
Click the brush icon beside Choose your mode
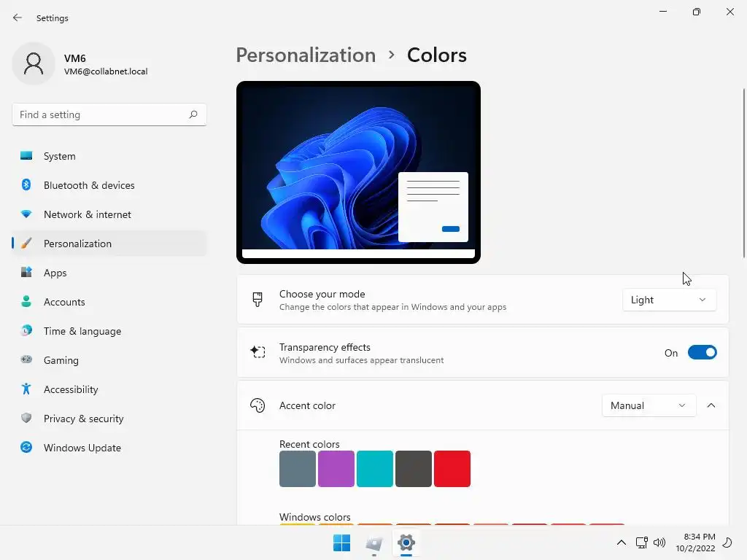click(258, 300)
